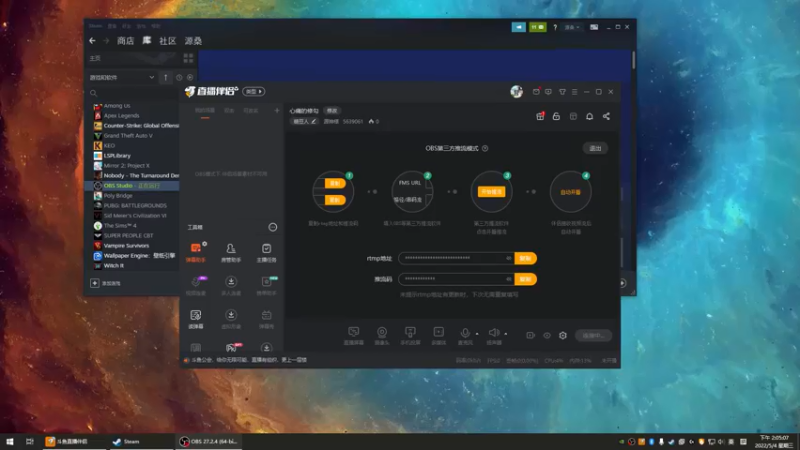Toggle the preview eye icon in the bottom bar

547,335
